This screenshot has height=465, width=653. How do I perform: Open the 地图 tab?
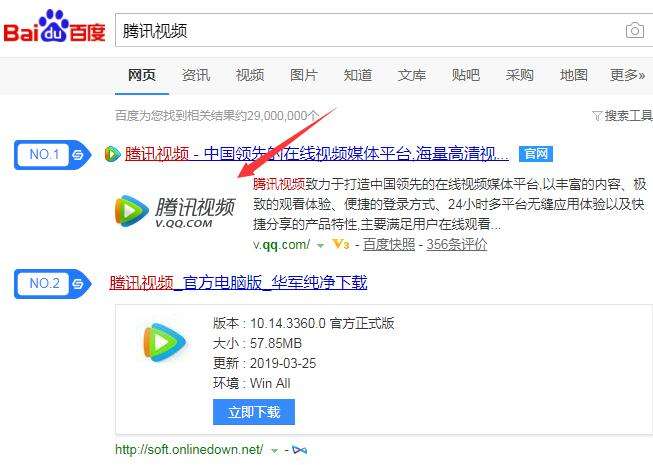point(574,75)
